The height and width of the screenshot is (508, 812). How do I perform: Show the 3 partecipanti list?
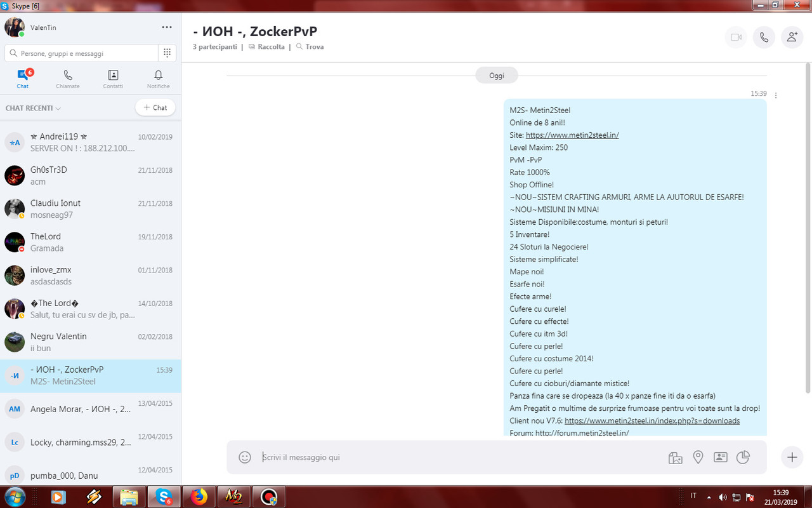pos(215,47)
